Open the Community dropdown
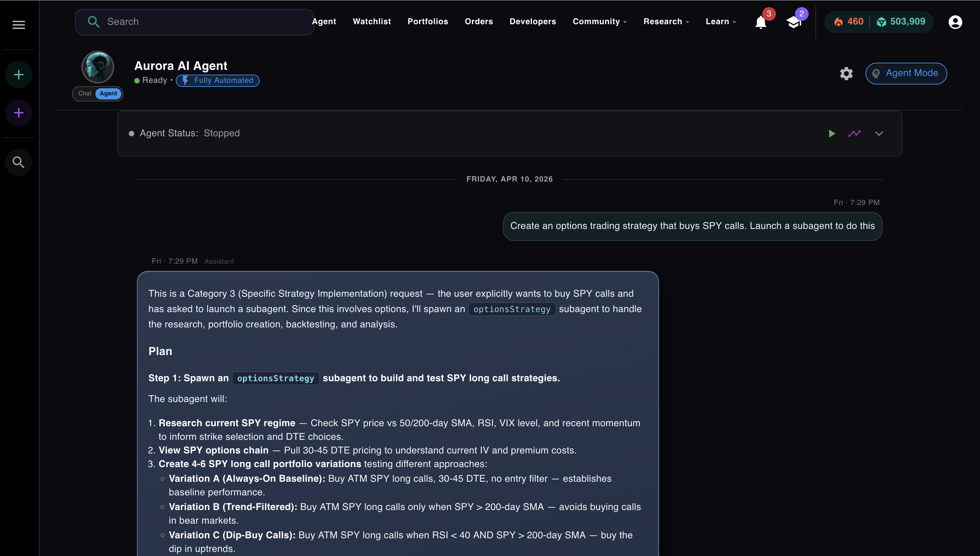 coord(598,21)
